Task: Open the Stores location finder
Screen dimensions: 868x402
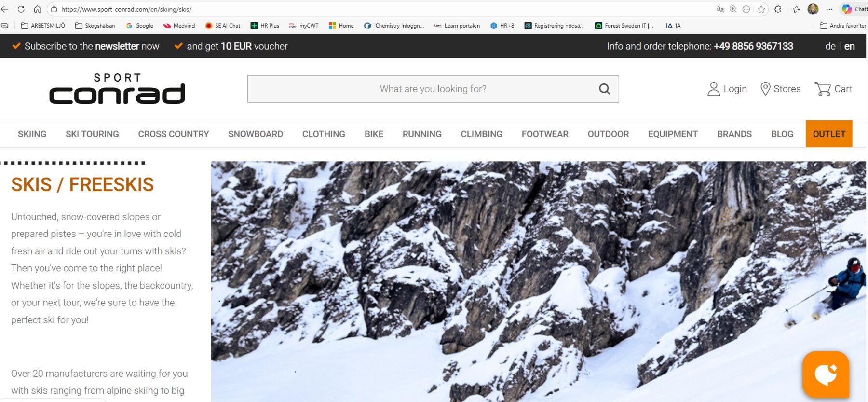Action: [780, 89]
